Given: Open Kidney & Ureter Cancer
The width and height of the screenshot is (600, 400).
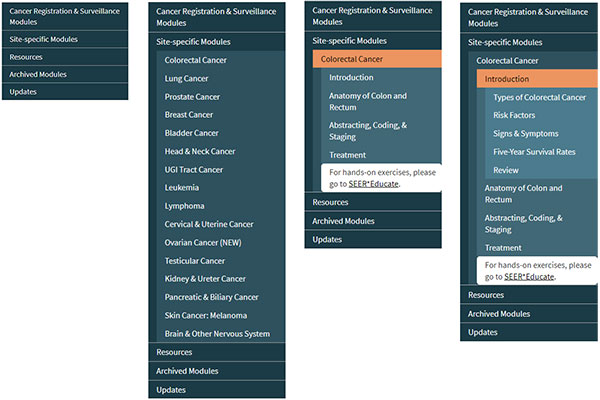Looking at the screenshot, I should point(205,279).
